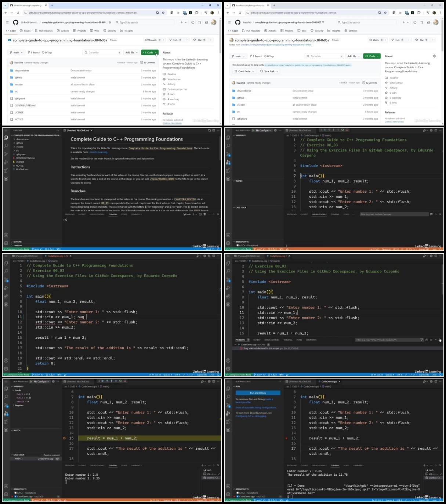The height and width of the screenshot is (504, 446).
Task: Click GitHub logo on the kuashio fork page
Action: pos(237,22)
